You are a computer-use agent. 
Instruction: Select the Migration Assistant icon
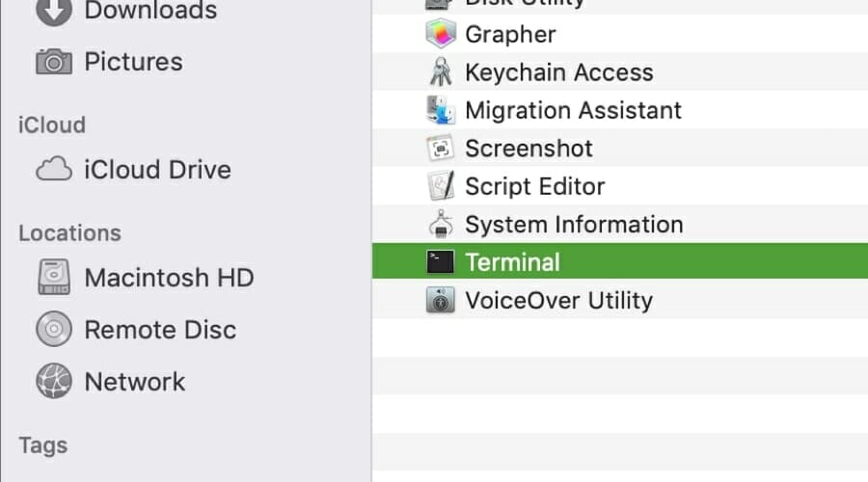pos(441,110)
